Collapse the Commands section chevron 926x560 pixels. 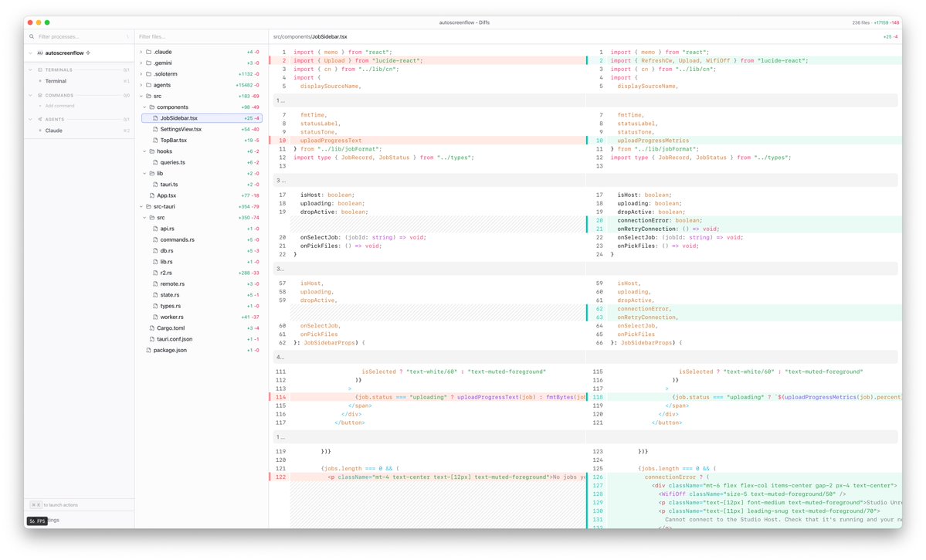[x=31, y=95]
